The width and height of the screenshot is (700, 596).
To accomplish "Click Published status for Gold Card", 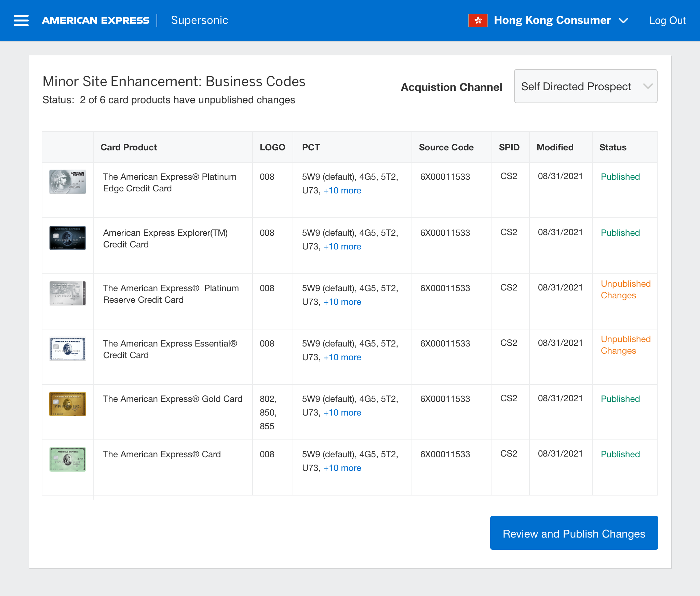I will click(x=620, y=399).
